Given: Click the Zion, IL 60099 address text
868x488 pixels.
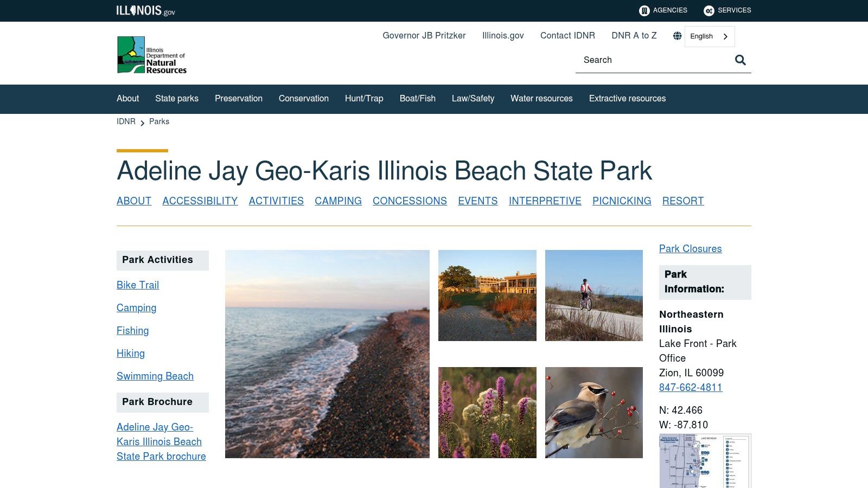Looking at the screenshot, I should tap(692, 373).
